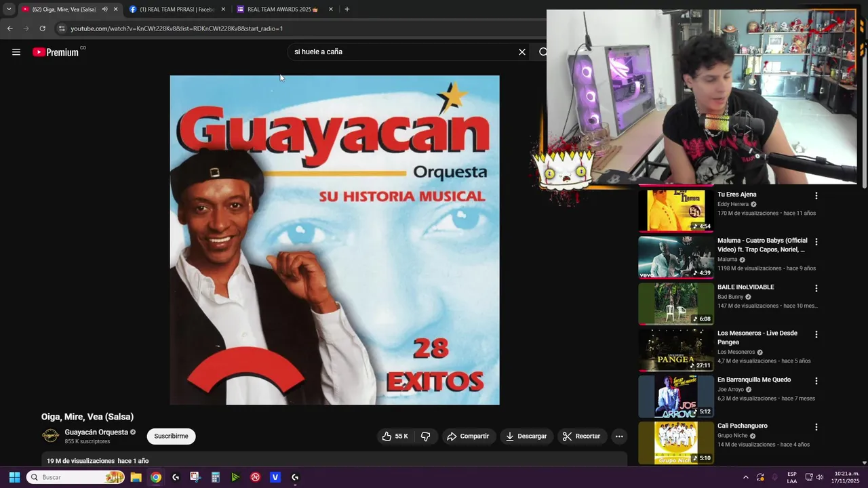Click the Suscribirme button
This screenshot has height=488, width=868.
coord(171,436)
